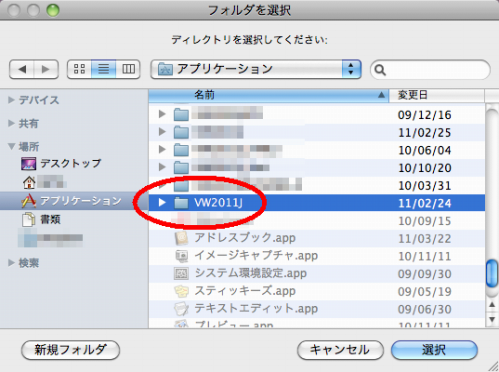Viewport: 499px width, 372px height.
Task: Click folder icon in 09/12/16 row
Action: (181, 115)
